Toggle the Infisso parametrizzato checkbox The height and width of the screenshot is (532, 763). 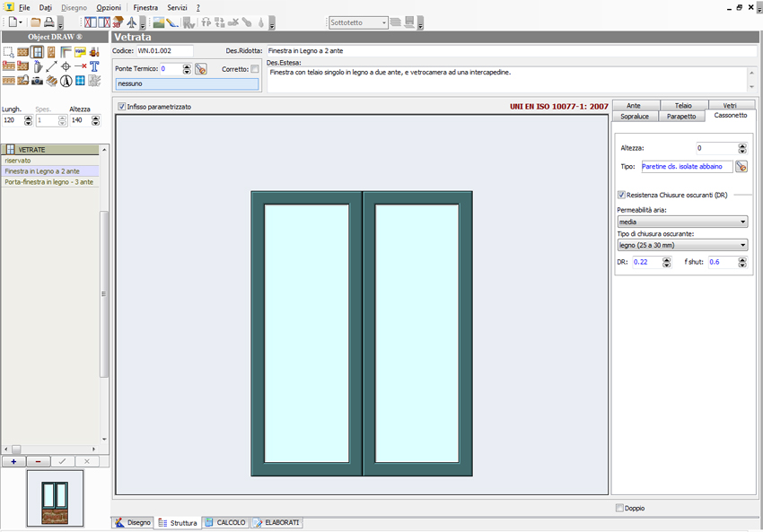122,107
